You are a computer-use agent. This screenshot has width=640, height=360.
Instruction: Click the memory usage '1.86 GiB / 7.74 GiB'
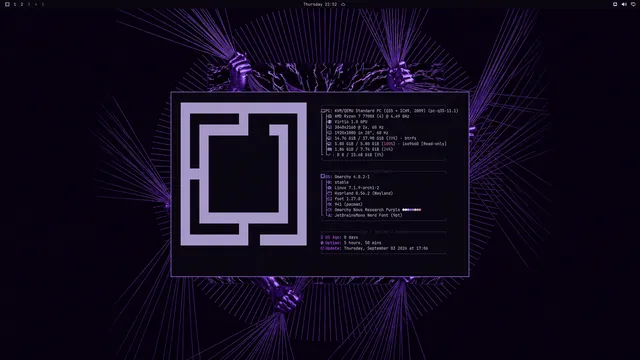[356, 149]
